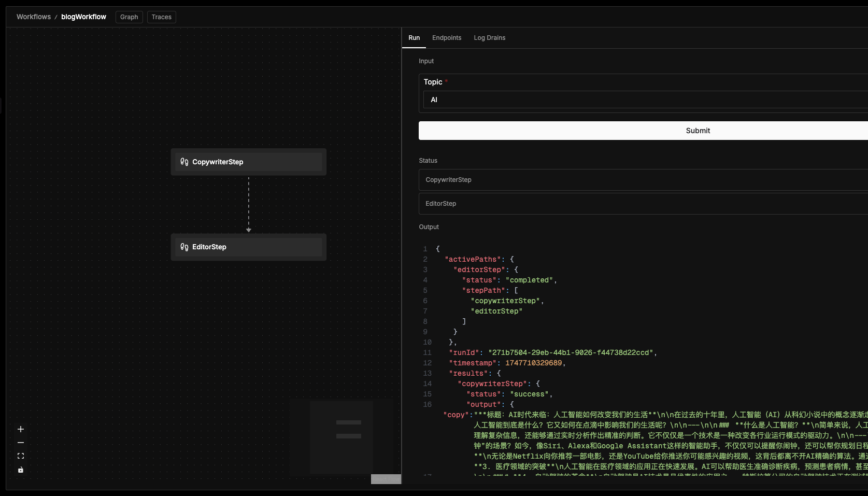Open the Graph view
This screenshot has height=496, width=868.
point(129,17)
